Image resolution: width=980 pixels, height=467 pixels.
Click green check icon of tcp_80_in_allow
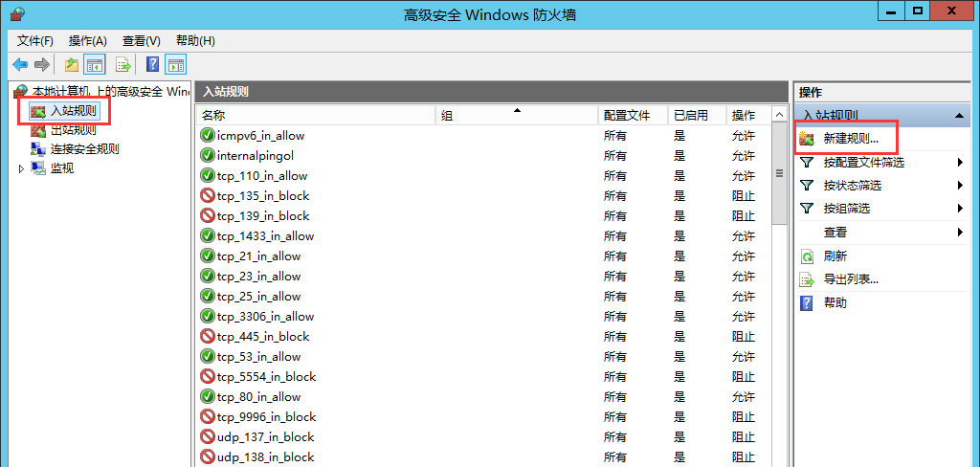tap(208, 396)
